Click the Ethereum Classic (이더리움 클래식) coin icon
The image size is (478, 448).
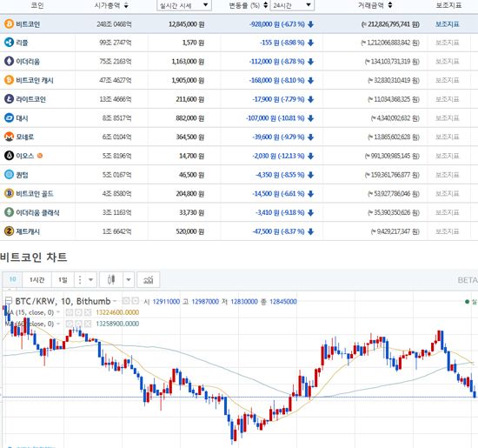[9, 212]
